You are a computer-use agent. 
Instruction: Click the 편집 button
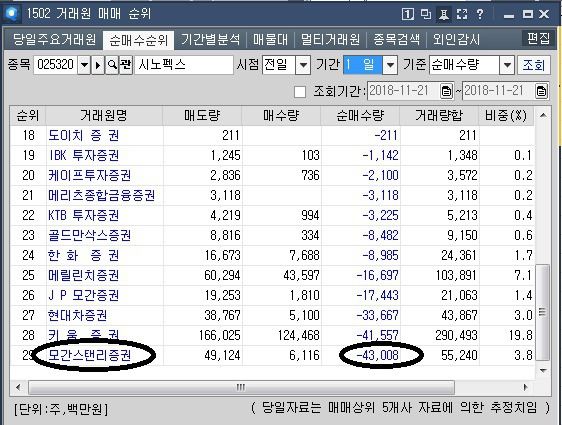(538, 38)
